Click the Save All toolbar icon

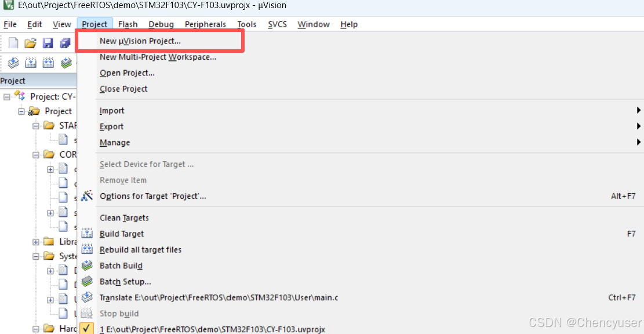click(x=66, y=43)
